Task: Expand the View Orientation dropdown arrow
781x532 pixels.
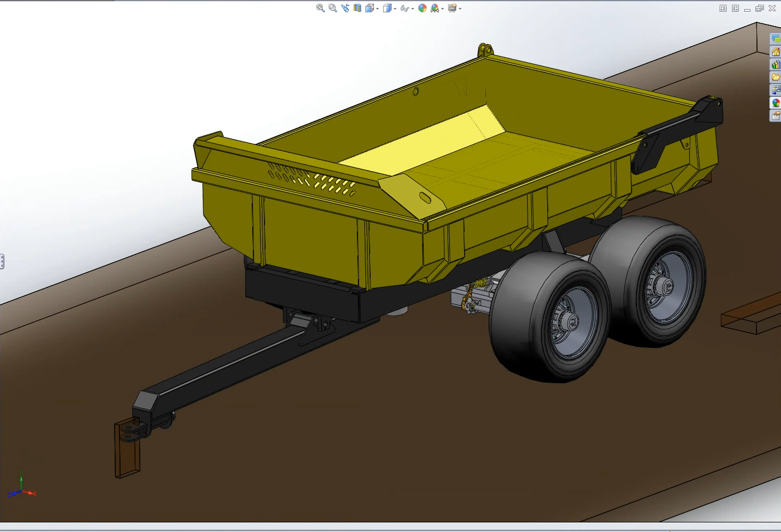Action: [x=377, y=9]
